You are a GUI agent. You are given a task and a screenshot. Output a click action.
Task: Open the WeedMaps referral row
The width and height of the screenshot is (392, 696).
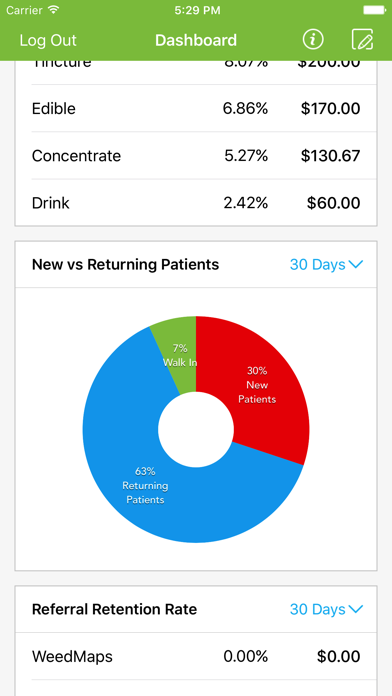pyautogui.click(x=196, y=656)
